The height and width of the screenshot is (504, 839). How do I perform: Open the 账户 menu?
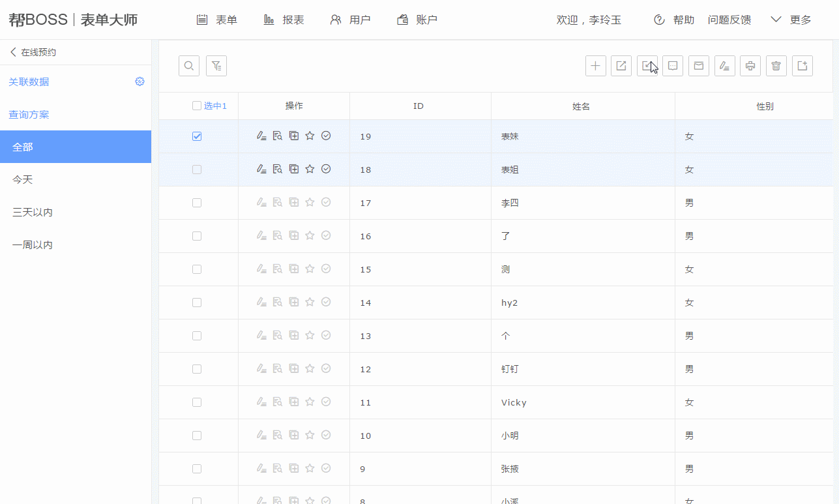point(417,20)
